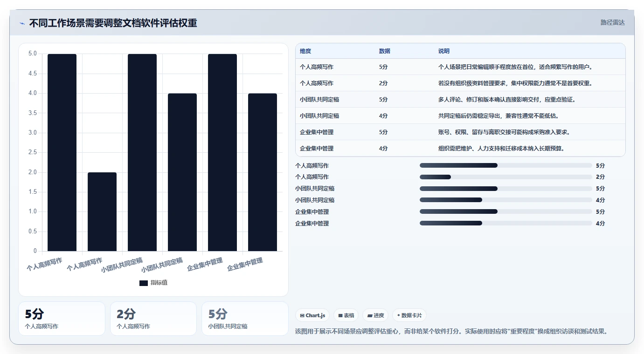Click the 个人高频写作 progress bar showing 2分
The width and height of the screenshot is (644, 354).
pyautogui.click(x=506, y=177)
